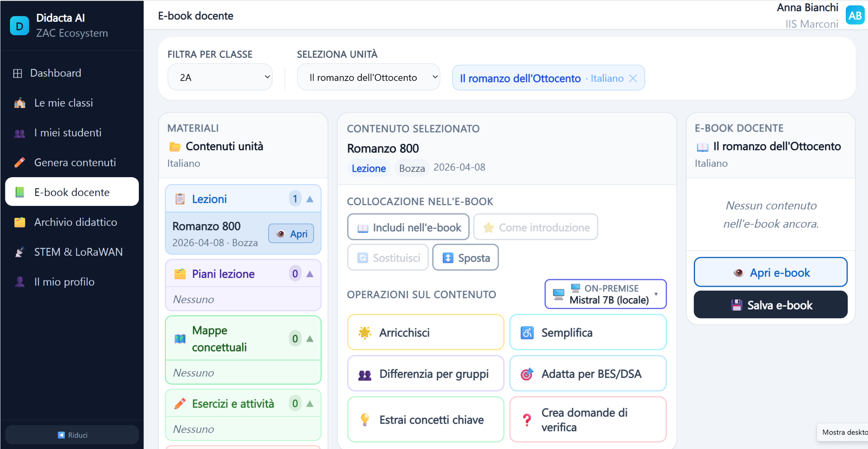Click the Il mio profilo person icon
Screen dimensions: 868x449
coord(20,282)
